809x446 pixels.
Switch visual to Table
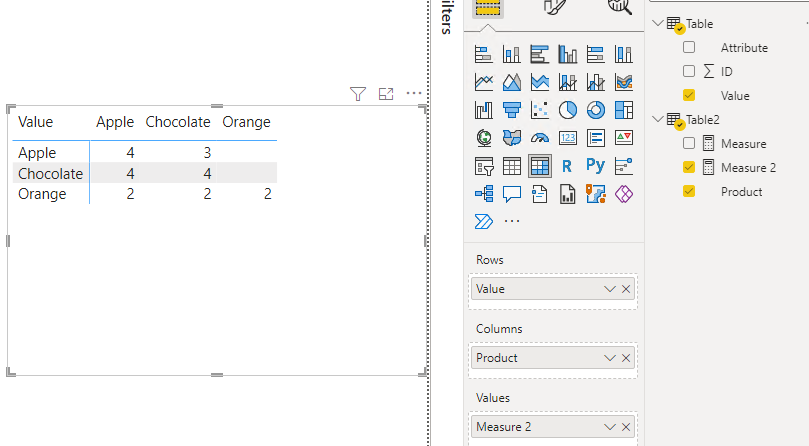(511, 166)
